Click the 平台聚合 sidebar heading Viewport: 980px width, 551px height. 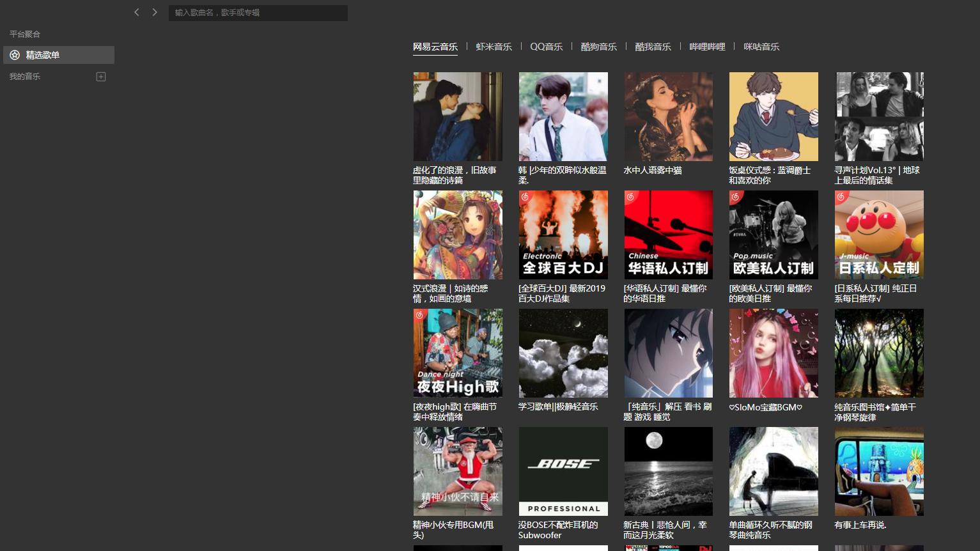tap(25, 34)
